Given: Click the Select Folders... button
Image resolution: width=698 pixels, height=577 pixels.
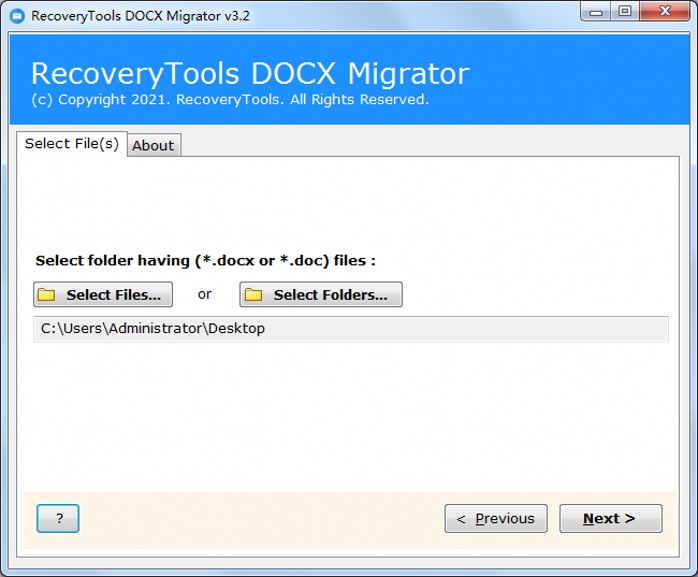Looking at the screenshot, I should pyautogui.click(x=321, y=294).
